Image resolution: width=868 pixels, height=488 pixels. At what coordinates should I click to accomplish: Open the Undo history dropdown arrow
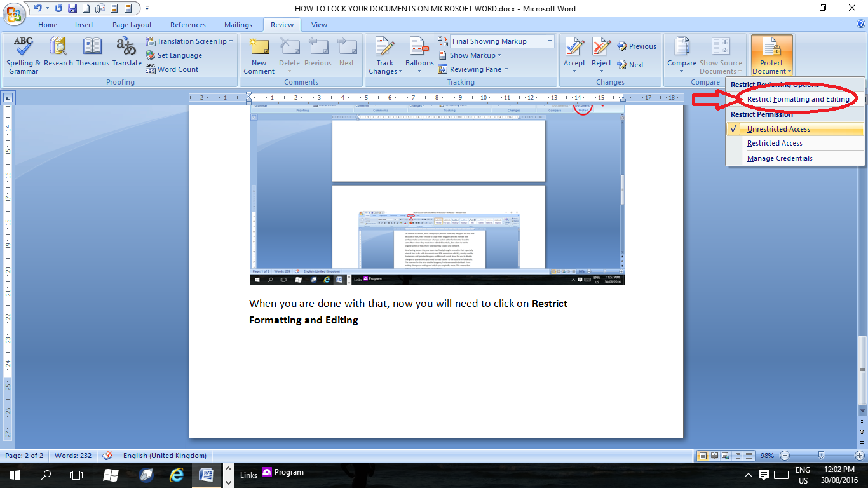48,8
